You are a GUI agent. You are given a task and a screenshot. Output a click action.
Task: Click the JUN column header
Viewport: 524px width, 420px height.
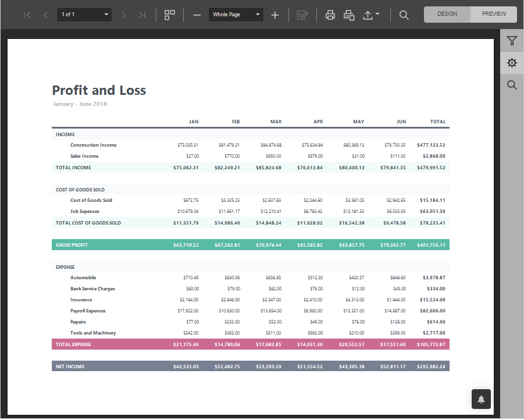[x=401, y=122]
